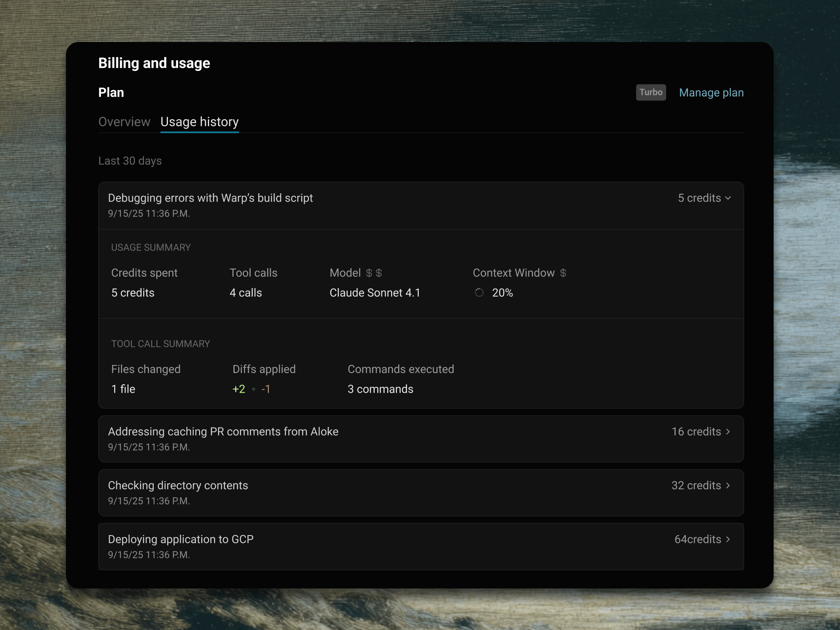
Task: Open Addressing caching PR comments entry
Action: (223, 432)
